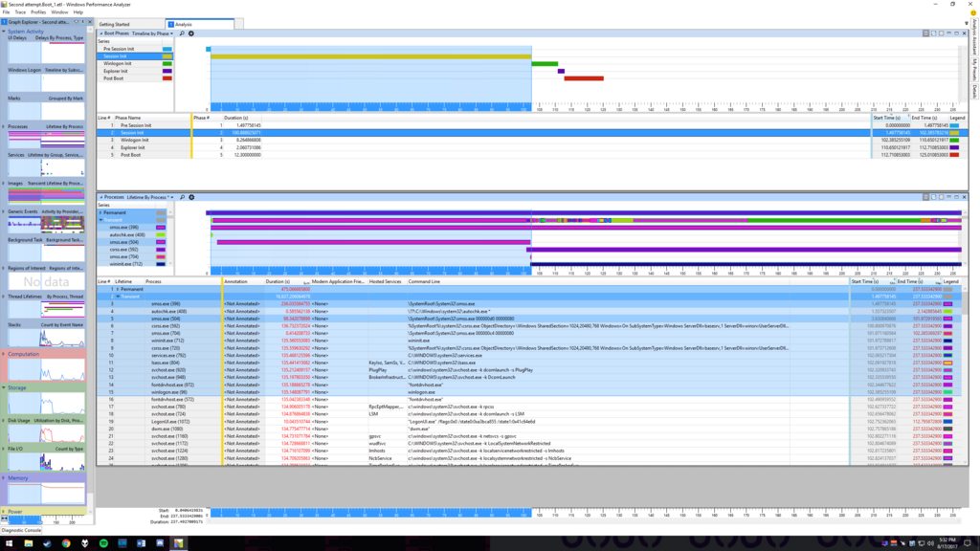This screenshot has height=551, width=980.
Task: Click Explorer Init purple color swatch
Action: point(167,71)
